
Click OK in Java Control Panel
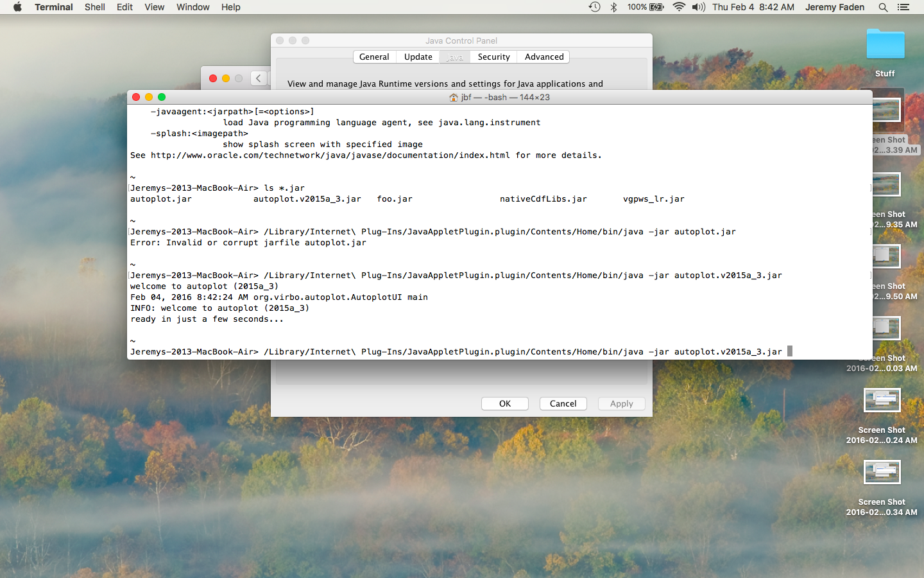tap(505, 403)
